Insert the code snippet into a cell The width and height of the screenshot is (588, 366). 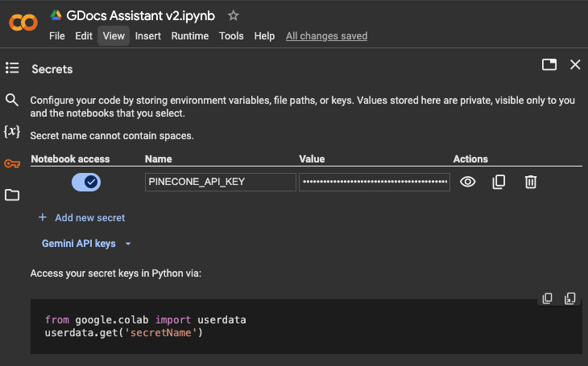[x=570, y=298]
